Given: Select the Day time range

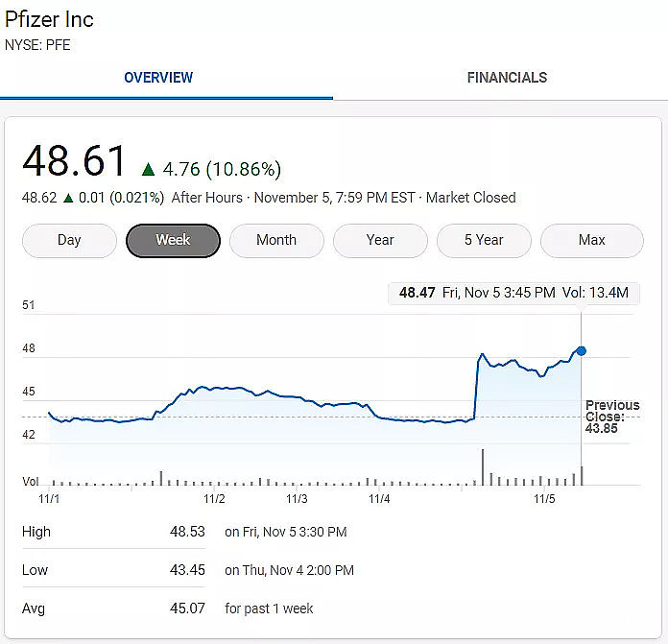Looking at the screenshot, I should point(69,240).
